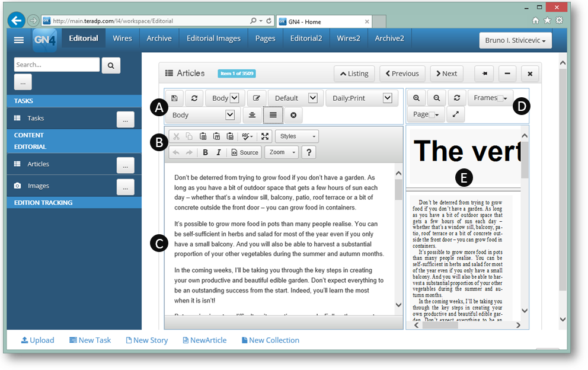Go back with the browser back arrow
Image resolution: width=588 pixels, height=370 pixels.
point(17,21)
